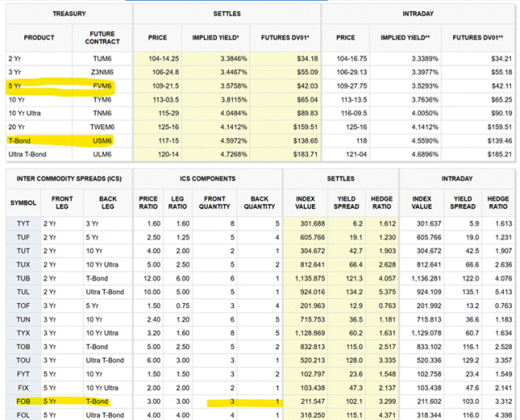Click the highlighted FVM6 future contract cell
The width and height of the screenshot is (520, 420).
(x=105, y=85)
